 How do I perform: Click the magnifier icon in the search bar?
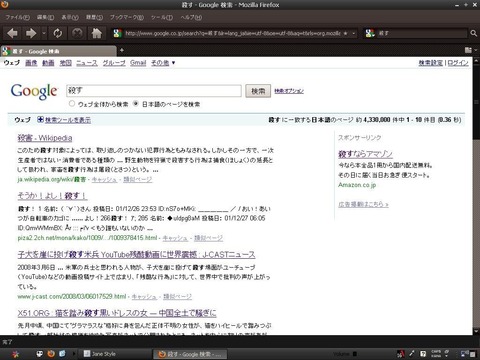click(473, 33)
